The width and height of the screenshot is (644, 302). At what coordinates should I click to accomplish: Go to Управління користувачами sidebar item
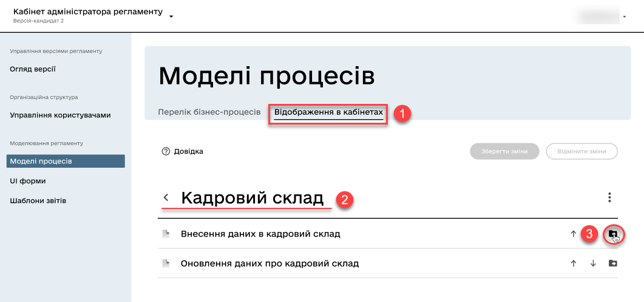(60, 115)
